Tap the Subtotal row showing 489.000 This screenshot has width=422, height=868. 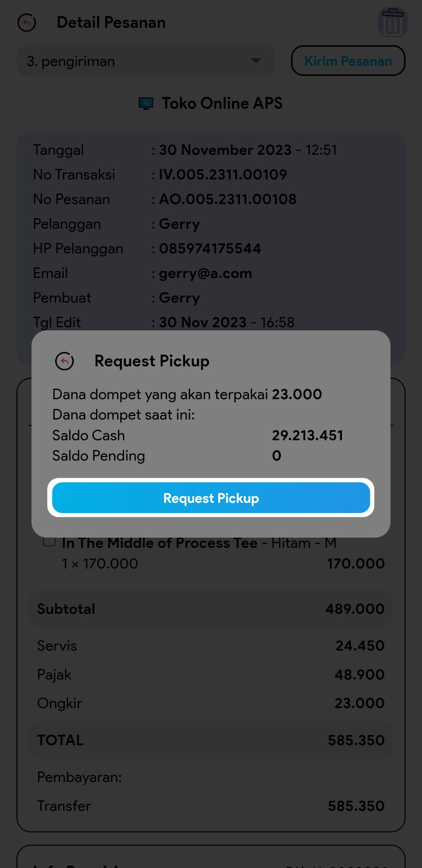pyautogui.click(x=211, y=609)
